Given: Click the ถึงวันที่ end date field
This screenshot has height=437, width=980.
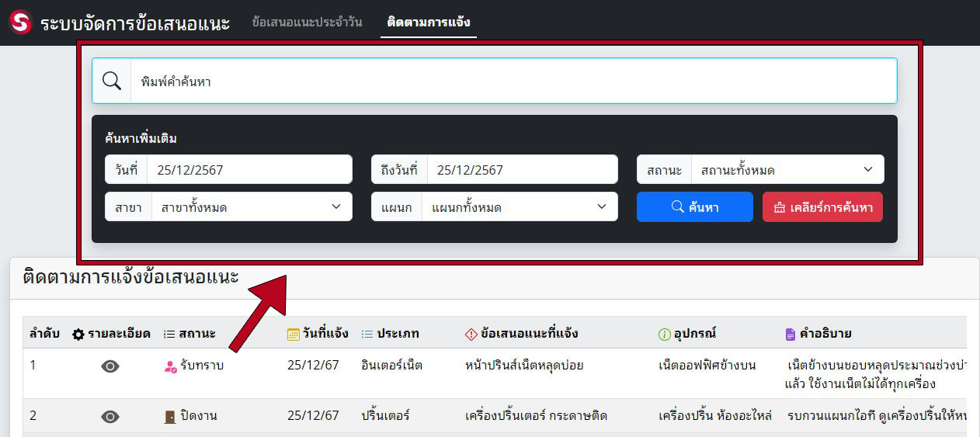Looking at the screenshot, I should tap(521, 170).
